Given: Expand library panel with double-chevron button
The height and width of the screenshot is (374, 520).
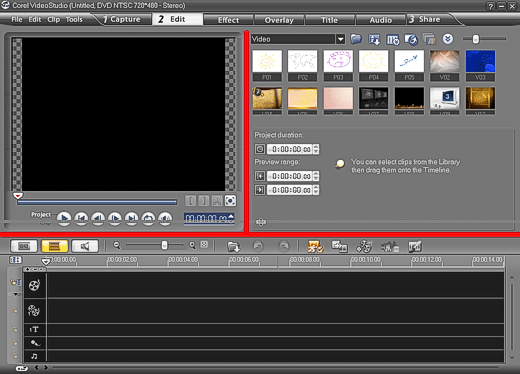Looking at the screenshot, I should pos(448,39).
